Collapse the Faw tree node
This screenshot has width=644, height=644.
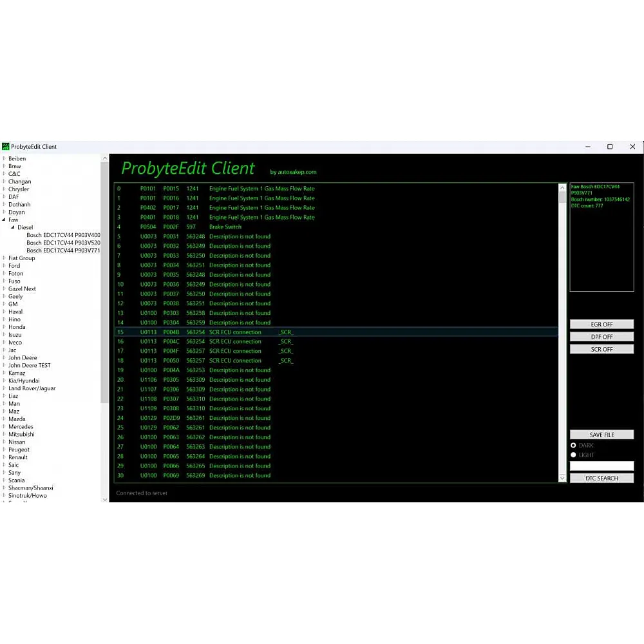4,220
